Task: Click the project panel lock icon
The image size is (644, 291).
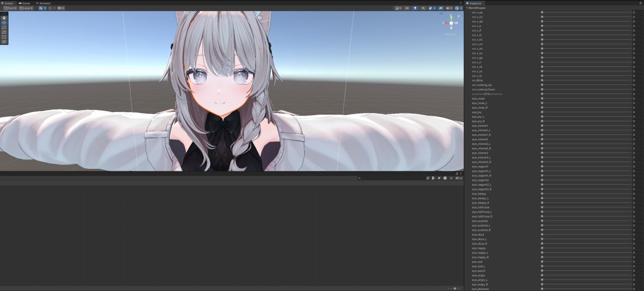Action: [x=457, y=173]
